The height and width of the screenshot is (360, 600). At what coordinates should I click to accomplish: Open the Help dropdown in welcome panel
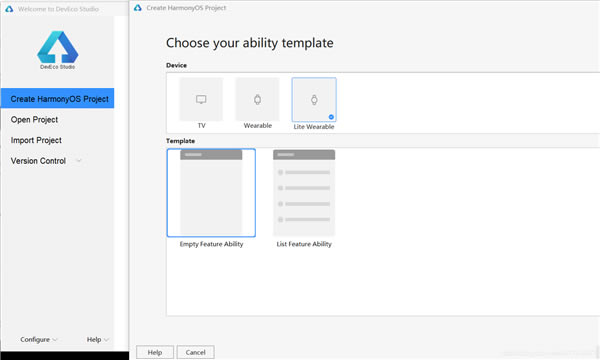[98, 339]
